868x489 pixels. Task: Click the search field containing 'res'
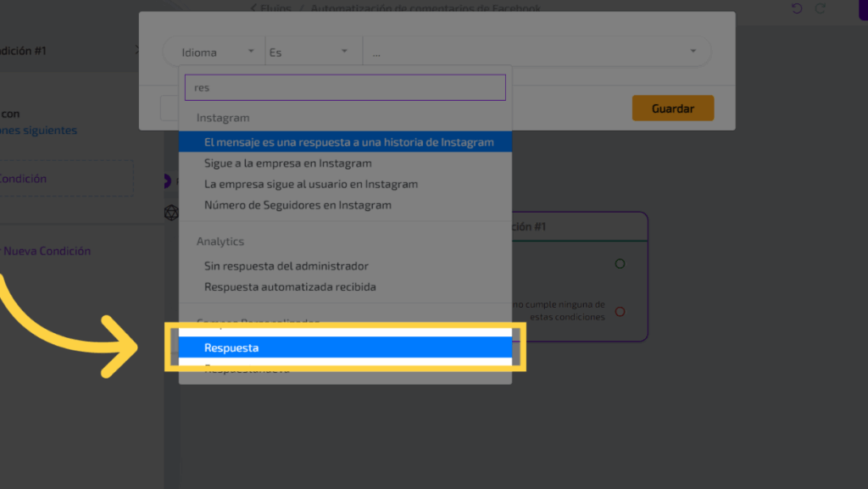tap(344, 87)
